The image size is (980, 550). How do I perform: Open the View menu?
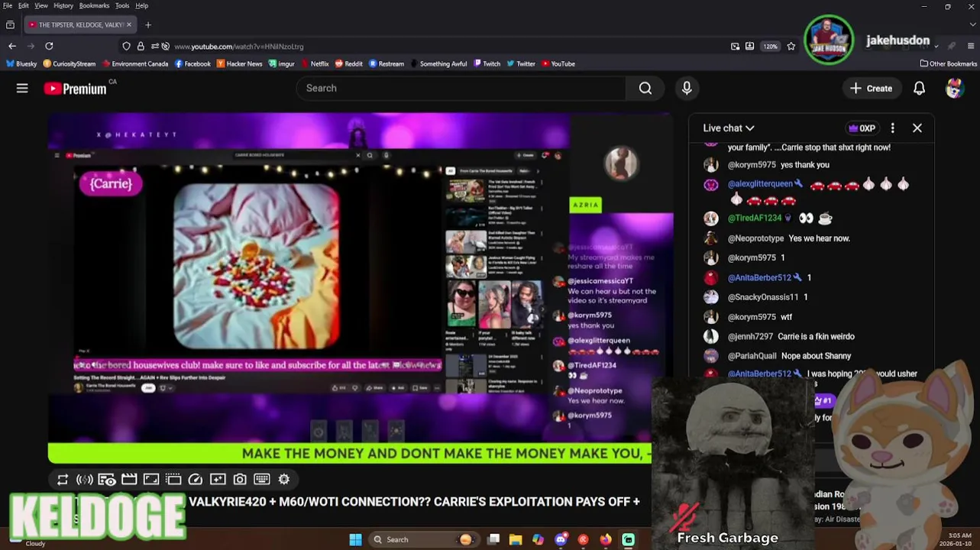click(41, 5)
